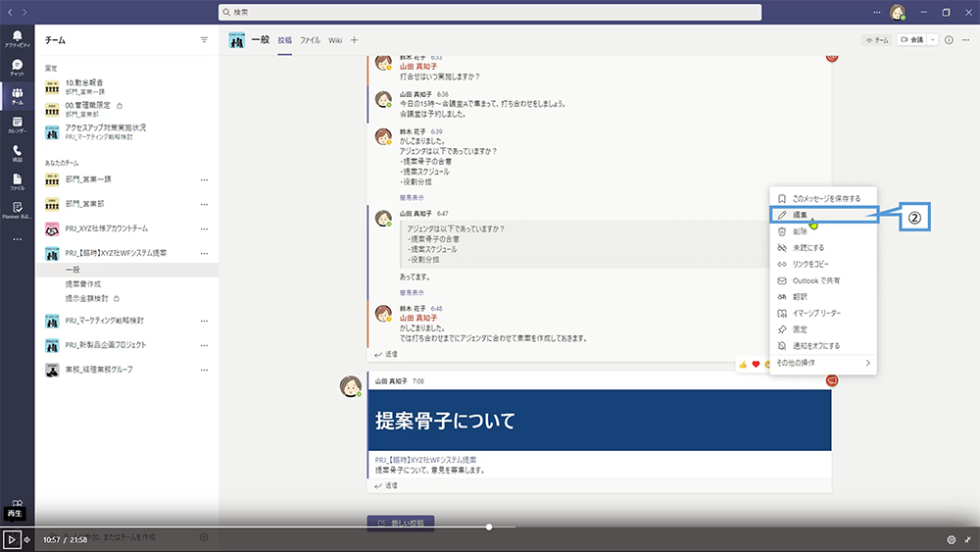
Task: Collapse the PRJ_【臨時】XYZ社WFシステム提案 team
Action: click(x=116, y=253)
